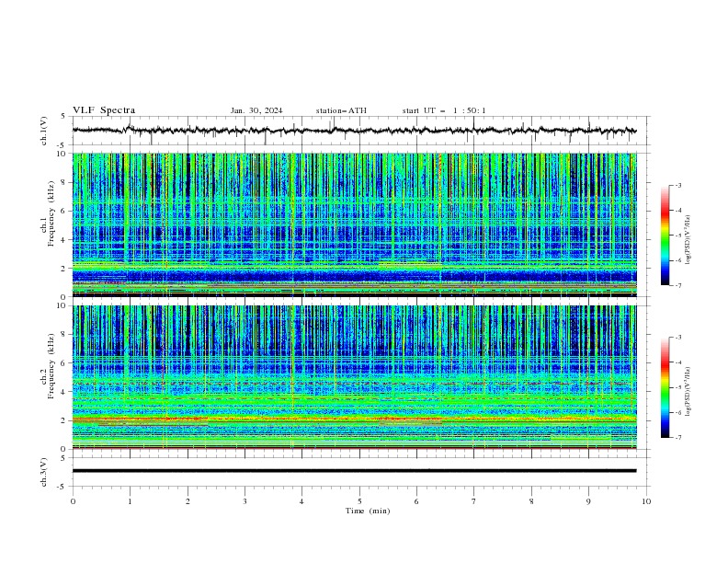Viewport: 728px width, 563px height.
Task: Click the "-6" tick on ch.2 colorbar
Action: click(677, 412)
